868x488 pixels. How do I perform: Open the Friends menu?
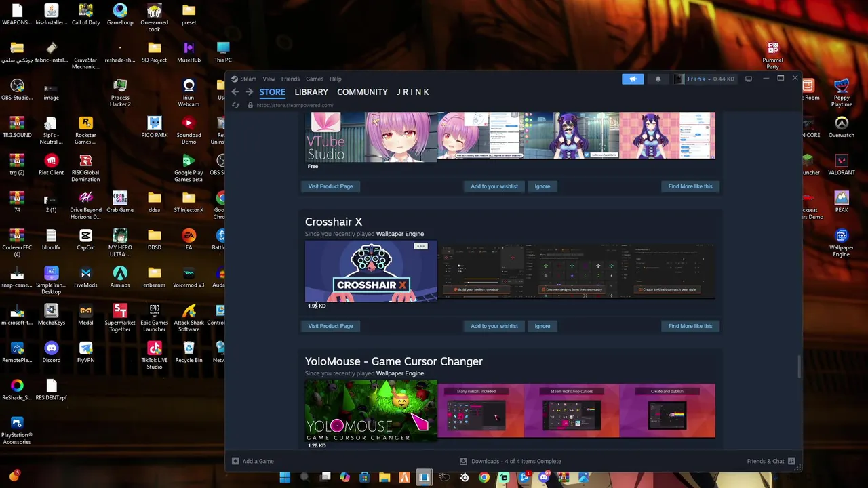(290, 79)
